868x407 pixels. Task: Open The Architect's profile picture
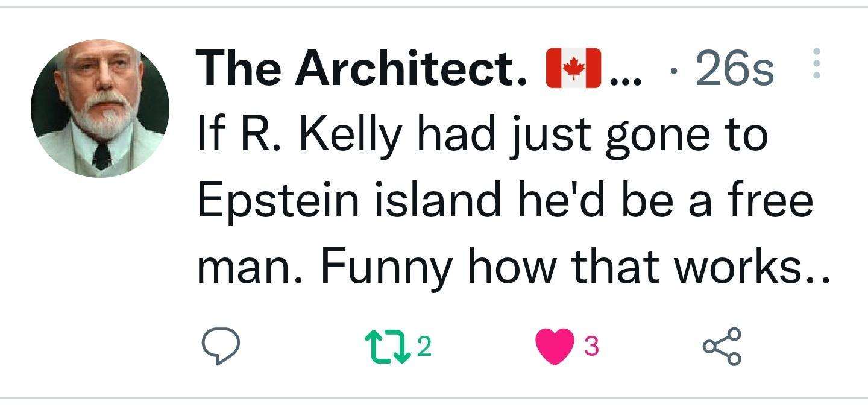[x=100, y=109]
